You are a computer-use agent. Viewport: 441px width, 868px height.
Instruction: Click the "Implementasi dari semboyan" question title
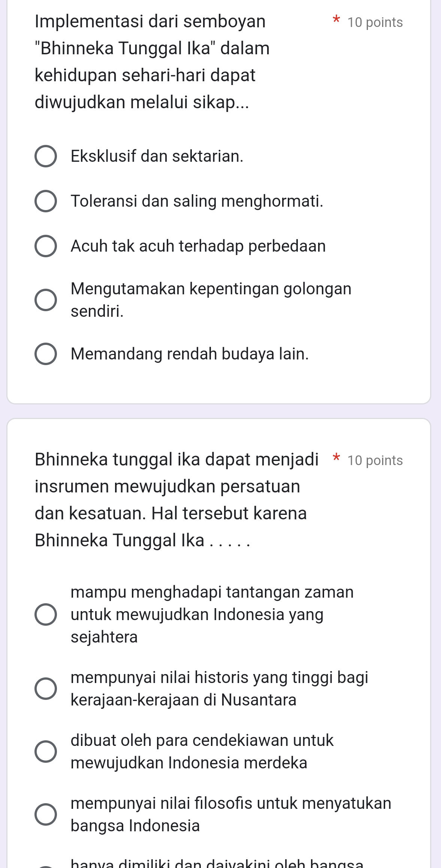(x=150, y=22)
